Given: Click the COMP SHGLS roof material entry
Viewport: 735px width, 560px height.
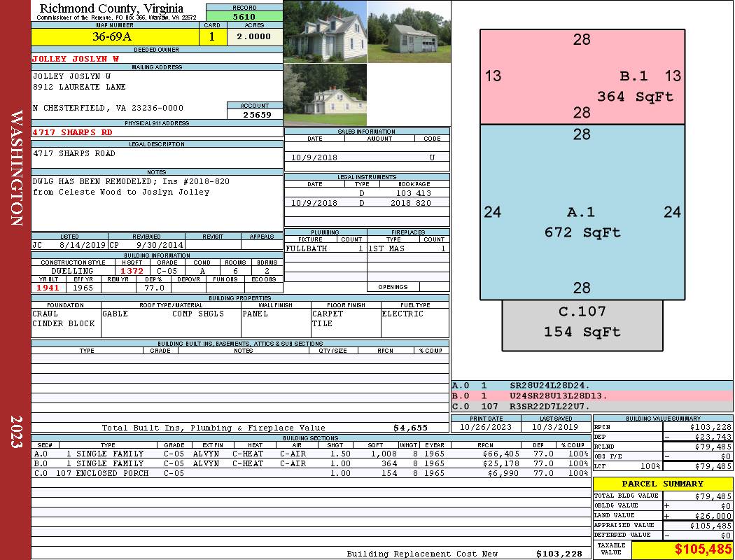Looking at the screenshot, I should (x=198, y=314).
